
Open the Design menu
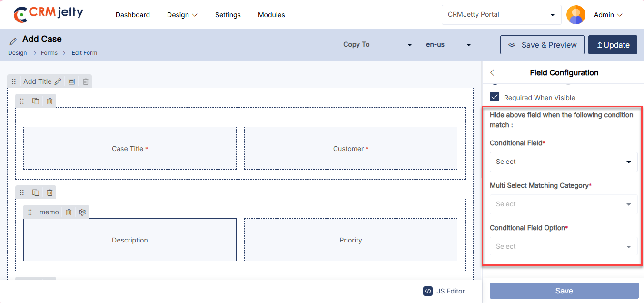click(x=182, y=15)
